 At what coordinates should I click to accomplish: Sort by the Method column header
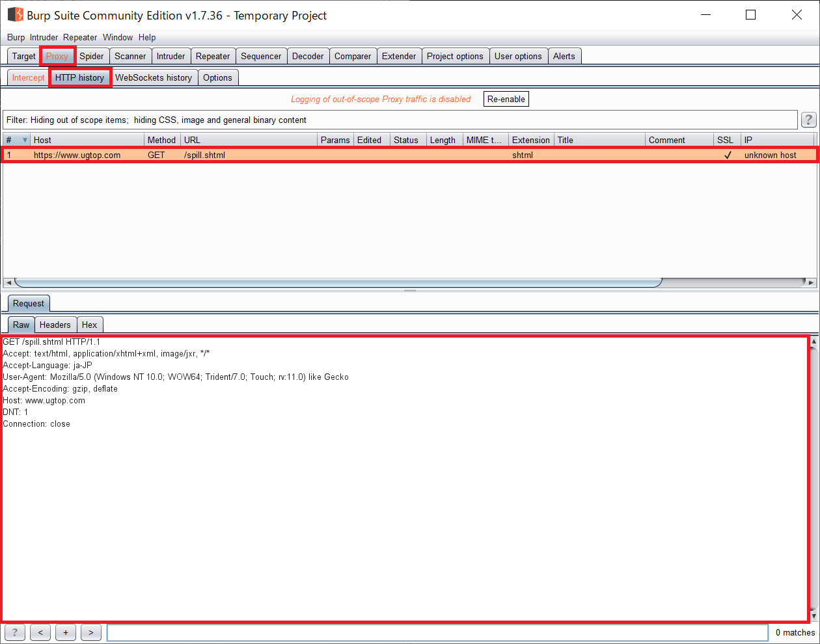click(162, 140)
